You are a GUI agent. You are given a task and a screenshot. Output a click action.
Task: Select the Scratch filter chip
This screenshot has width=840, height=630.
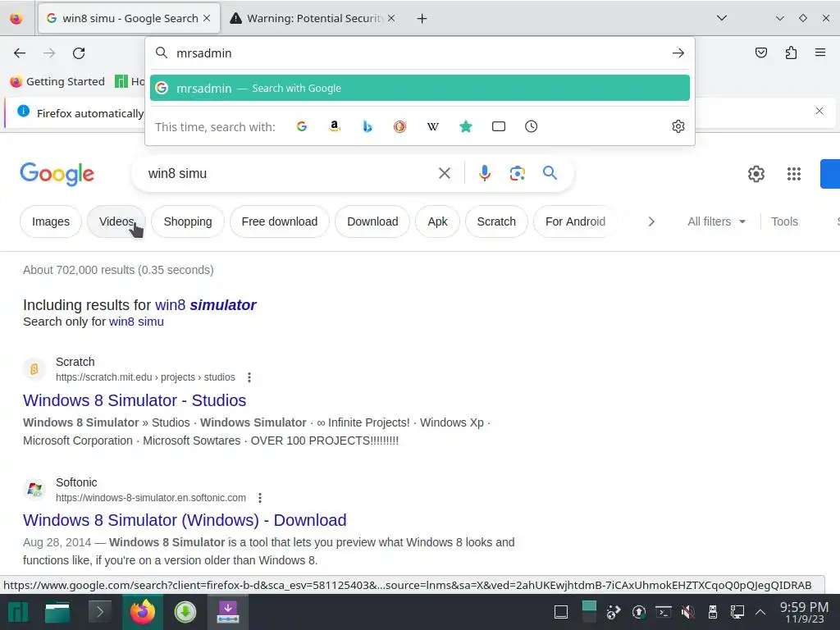[496, 221]
